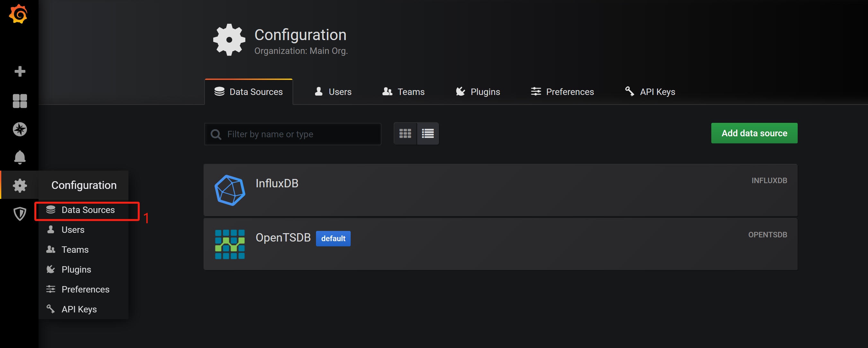Screen dimensions: 868x348
Task: Open the Create plus icon in sidebar
Action: click(x=20, y=71)
